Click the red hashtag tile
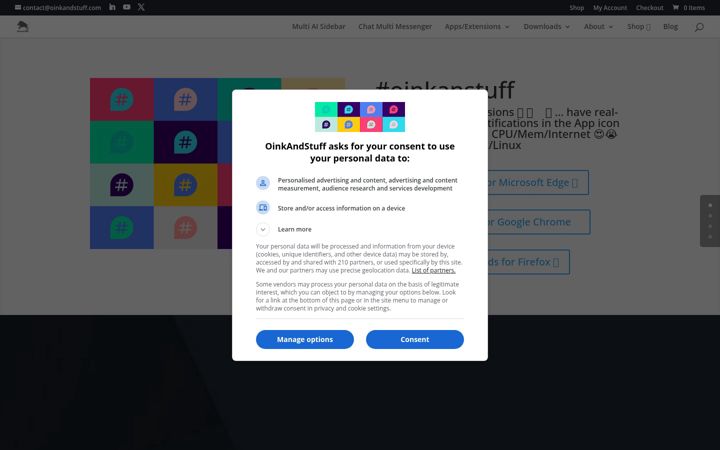 point(122,99)
